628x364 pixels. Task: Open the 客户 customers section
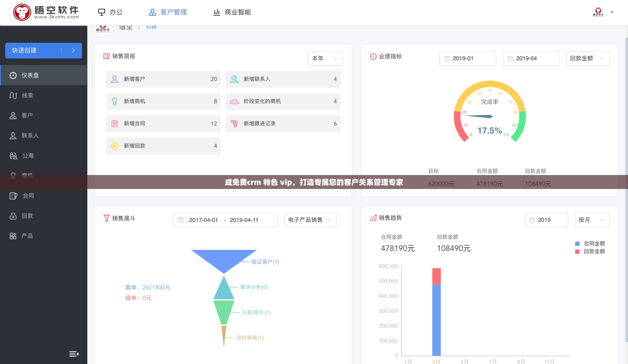pos(27,115)
